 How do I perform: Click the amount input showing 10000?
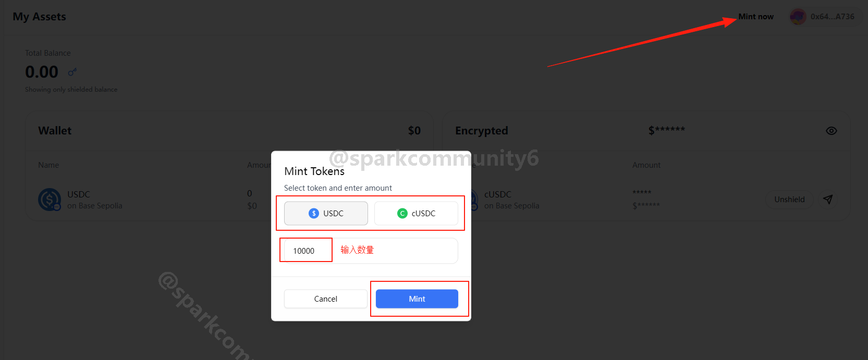[x=371, y=251]
